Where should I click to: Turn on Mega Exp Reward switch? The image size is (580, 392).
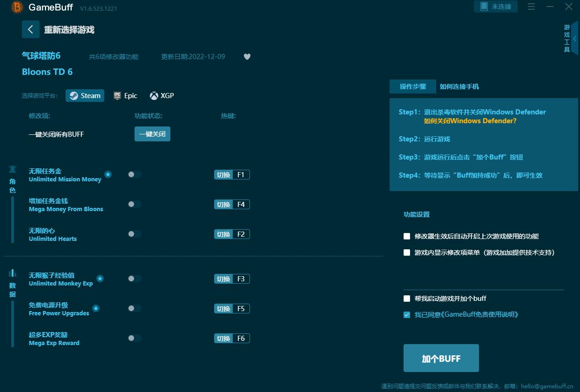135,338
